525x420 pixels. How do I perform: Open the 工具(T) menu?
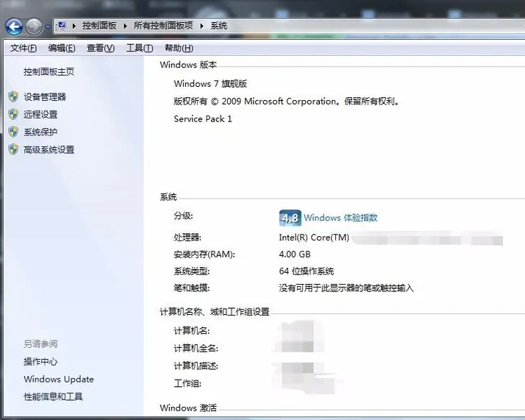(140, 49)
